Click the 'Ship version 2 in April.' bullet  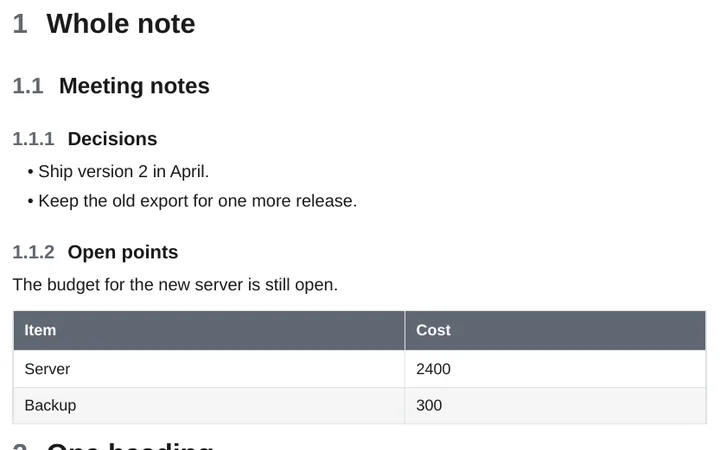124,171
